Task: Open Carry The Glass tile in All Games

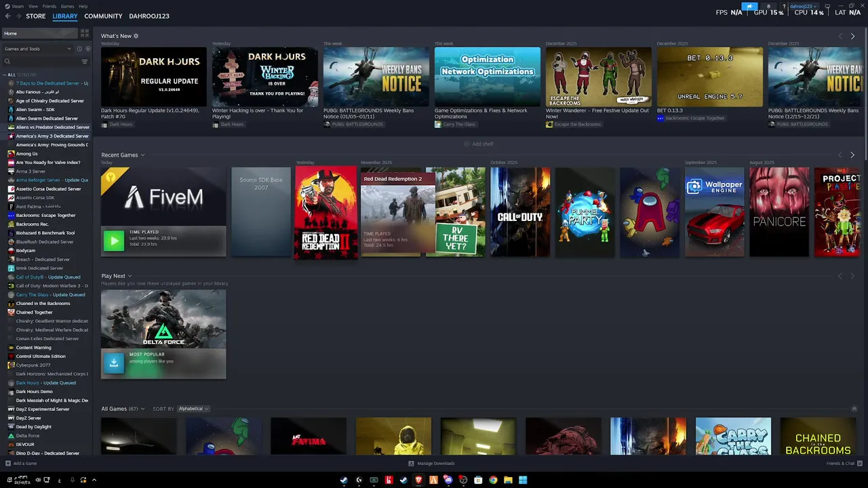Action: tap(733, 436)
